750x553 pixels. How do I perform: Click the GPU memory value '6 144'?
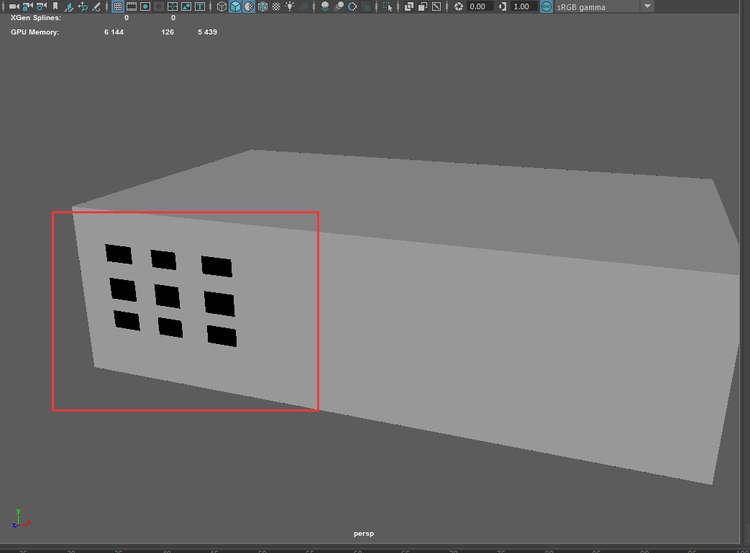pos(114,32)
